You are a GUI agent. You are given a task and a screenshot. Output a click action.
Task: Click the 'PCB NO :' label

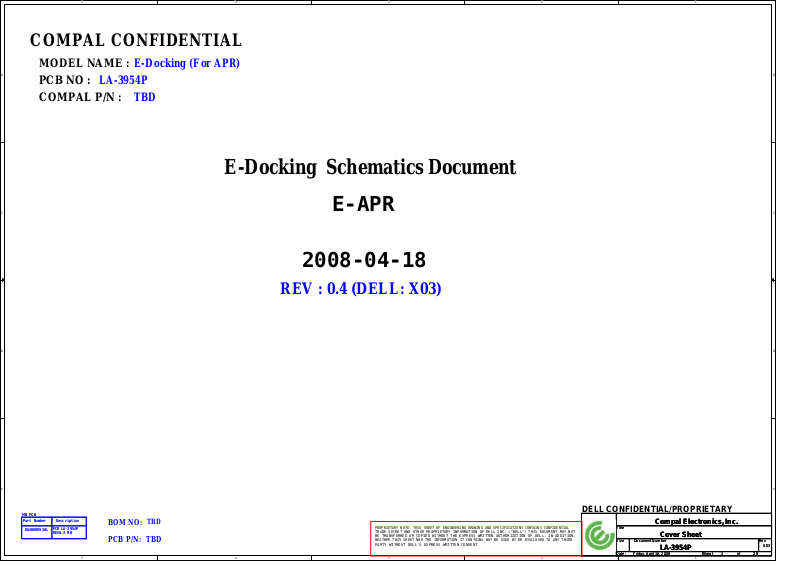point(65,80)
